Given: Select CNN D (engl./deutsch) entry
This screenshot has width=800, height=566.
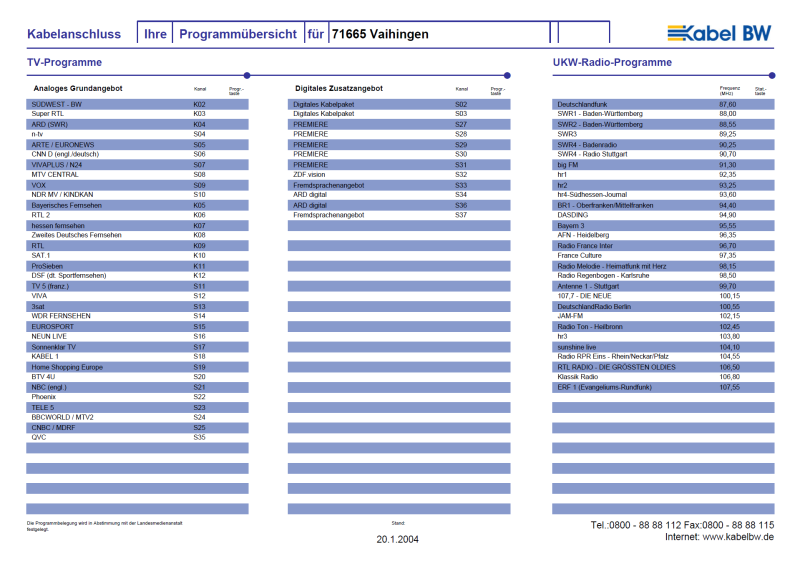Looking at the screenshot, I should pos(137,154).
